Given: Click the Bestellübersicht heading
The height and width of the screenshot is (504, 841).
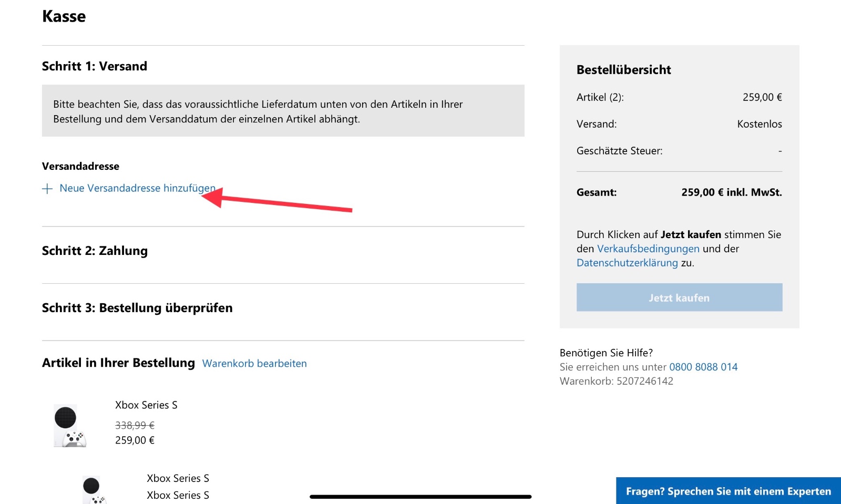Looking at the screenshot, I should pos(624,70).
